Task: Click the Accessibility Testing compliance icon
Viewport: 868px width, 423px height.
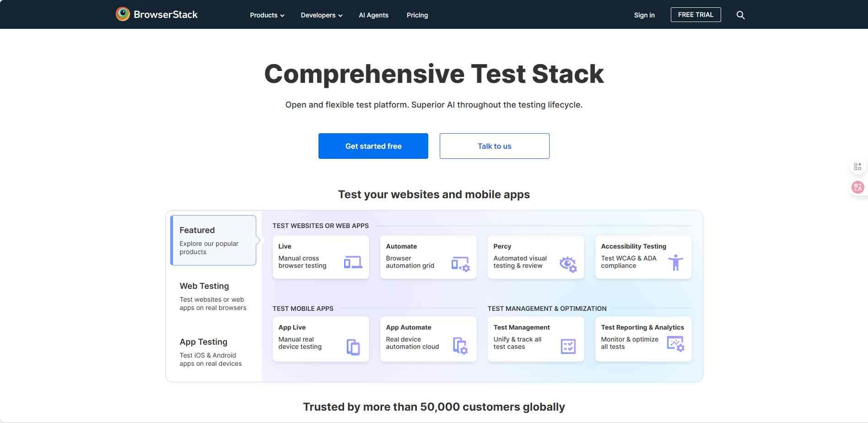Action: click(x=675, y=262)
